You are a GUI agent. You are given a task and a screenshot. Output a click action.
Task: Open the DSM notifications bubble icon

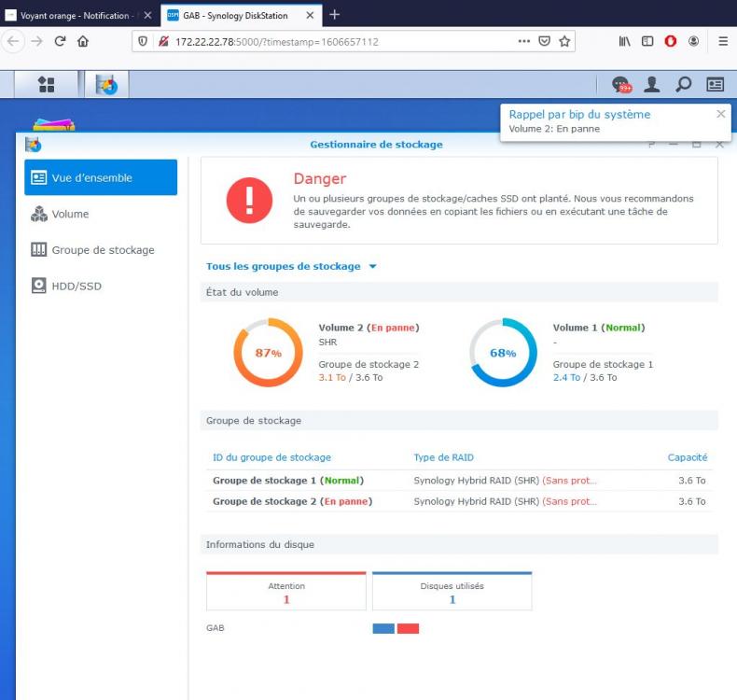[x=621, y=85]
